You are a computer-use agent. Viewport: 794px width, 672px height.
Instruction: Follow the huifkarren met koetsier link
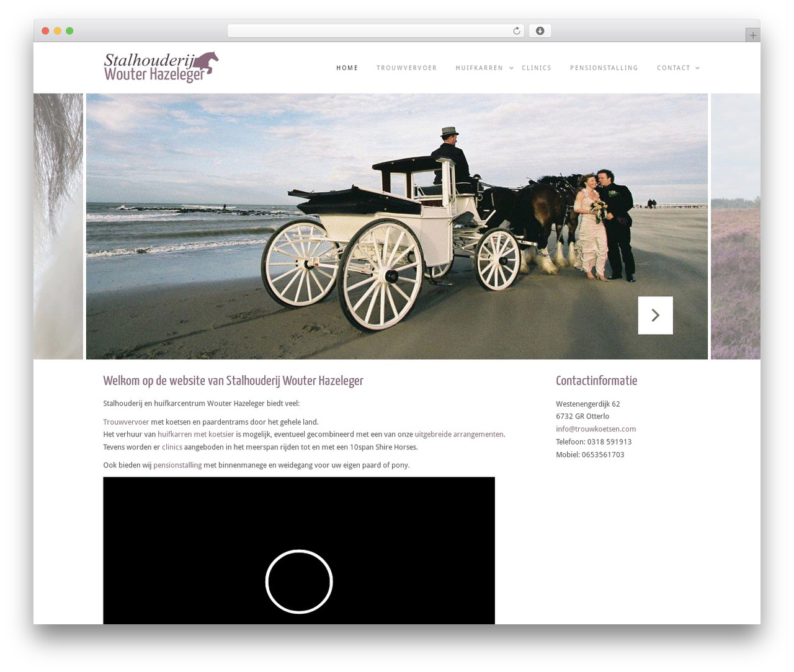[196, 435]
